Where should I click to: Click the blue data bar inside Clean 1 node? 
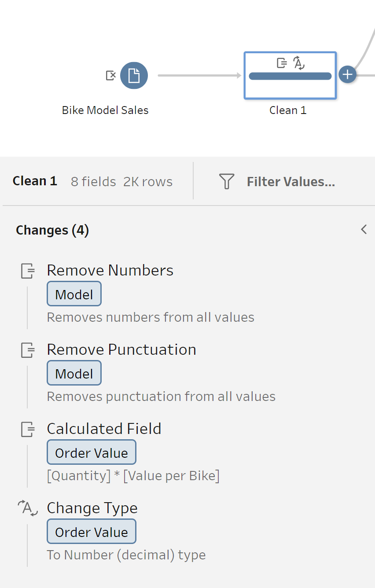[x=290, y=76]
